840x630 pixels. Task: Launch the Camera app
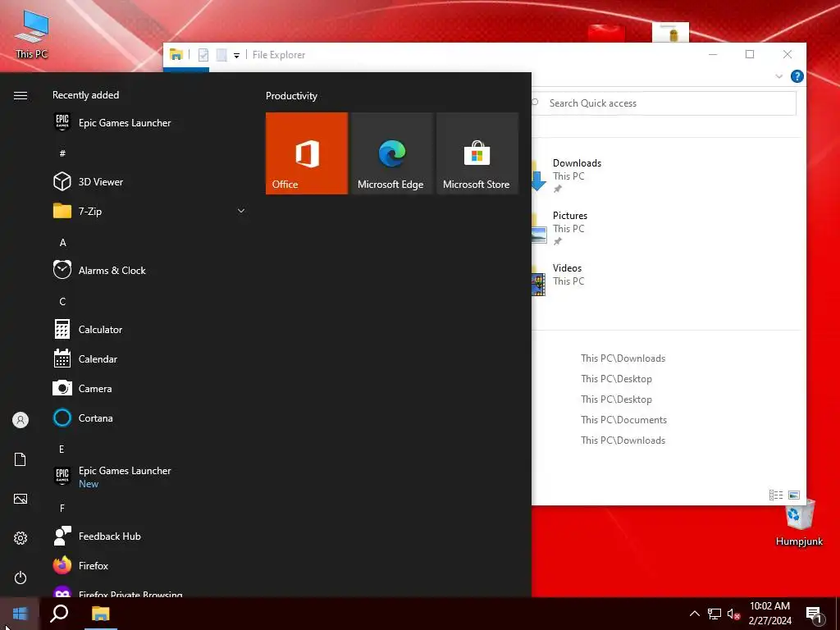point(149,388)
